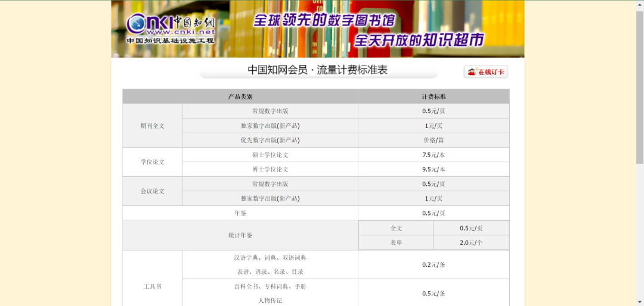The height and width of the screenshot is (306, 644).
Task: Click the 2.0元/个 price cell
Action: pos(471,243)
